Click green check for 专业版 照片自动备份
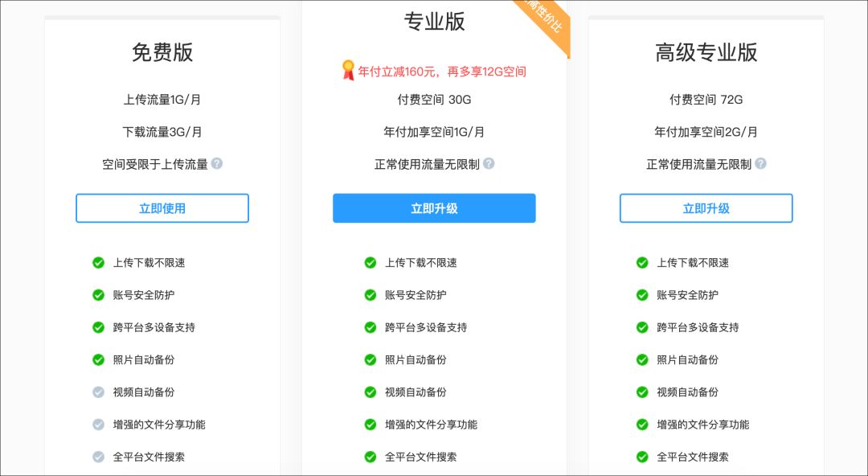Image resolution: width=868 pixels, height=476 pixels. 370,359
